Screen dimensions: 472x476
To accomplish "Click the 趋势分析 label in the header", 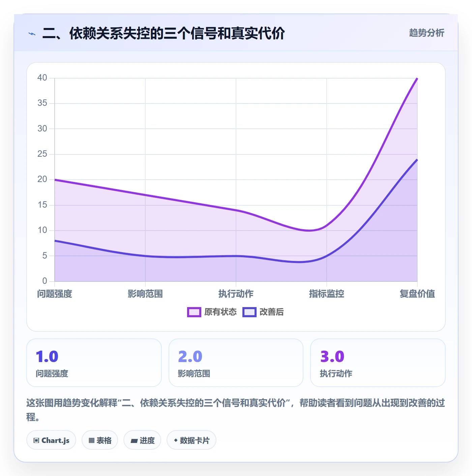I will click(426, 33).
